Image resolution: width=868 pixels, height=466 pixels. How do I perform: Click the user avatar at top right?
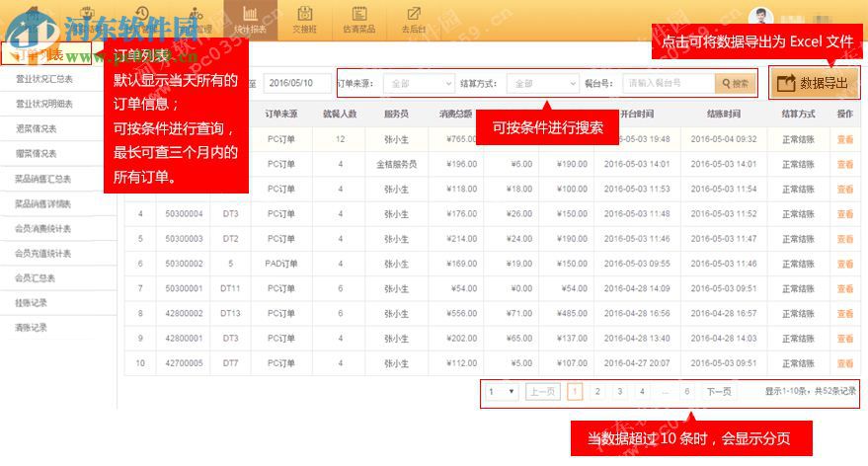pos(760,17)
